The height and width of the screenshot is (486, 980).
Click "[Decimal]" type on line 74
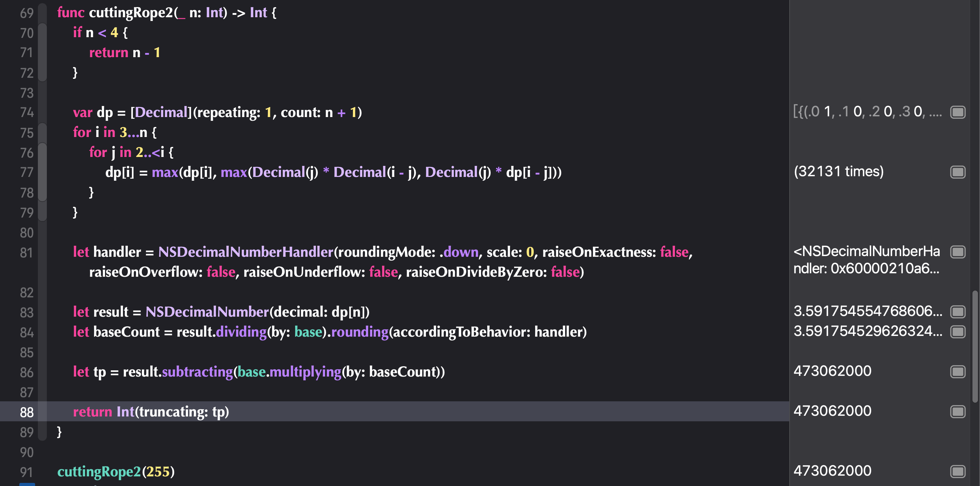(161, 113)
